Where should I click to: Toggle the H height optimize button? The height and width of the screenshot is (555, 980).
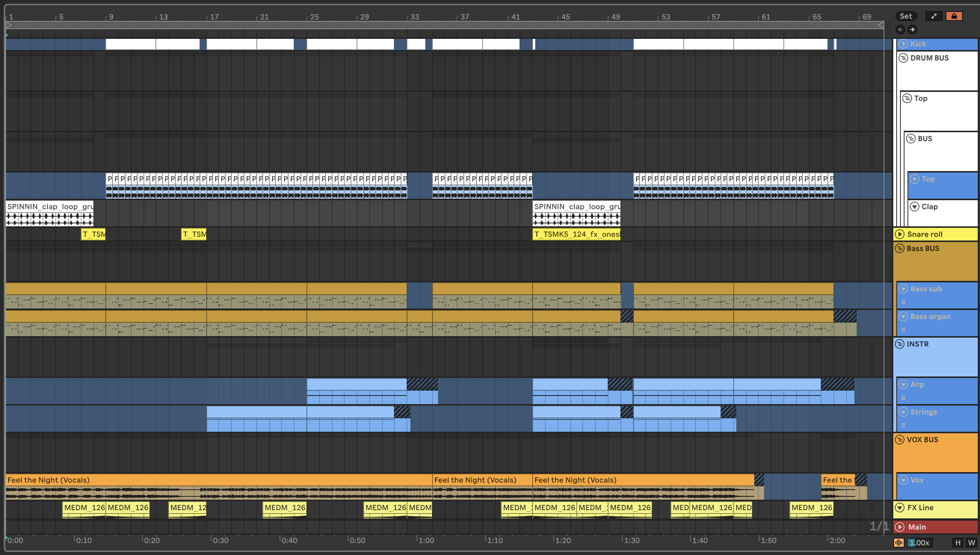[x=958, y=543]
